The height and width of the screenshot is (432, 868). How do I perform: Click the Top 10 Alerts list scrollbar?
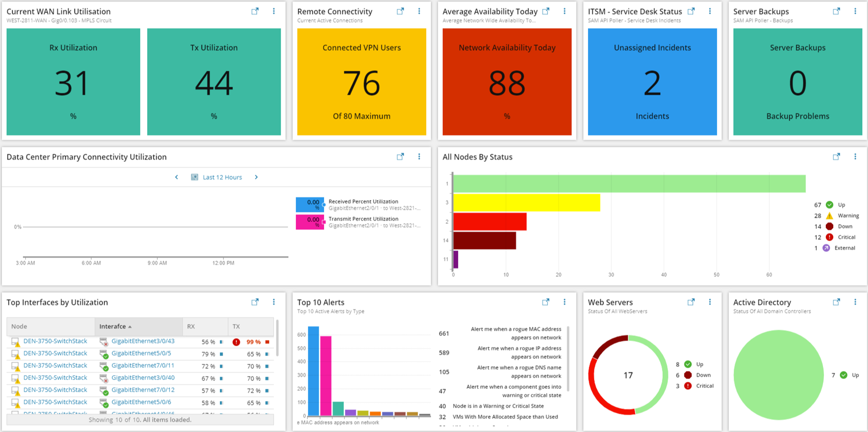pos(568,358)
